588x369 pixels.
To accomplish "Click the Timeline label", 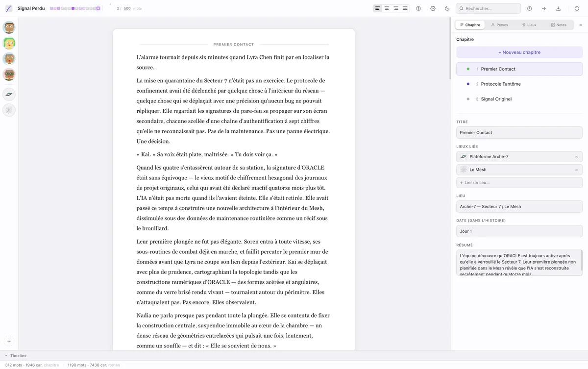I will [18, 356].
